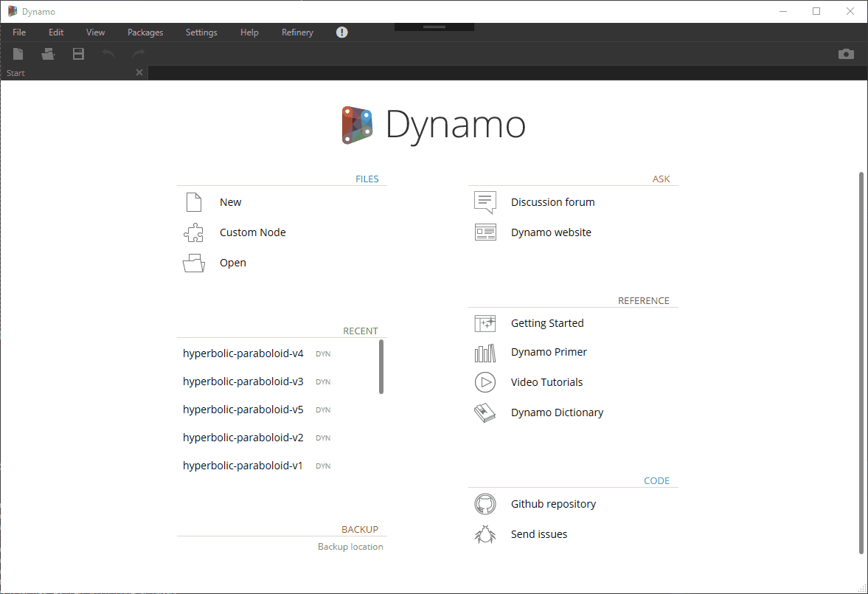868x594 pixels.
Task: Open the Edit menu
Action: (x=56, y=32)
